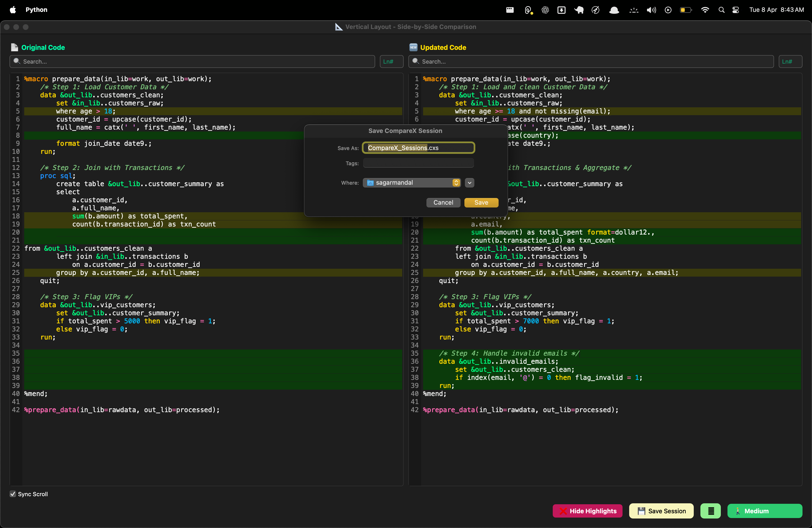Click the Hide Highlights button
This screenshot has width=812, height=528.
(x=587, y=511)
